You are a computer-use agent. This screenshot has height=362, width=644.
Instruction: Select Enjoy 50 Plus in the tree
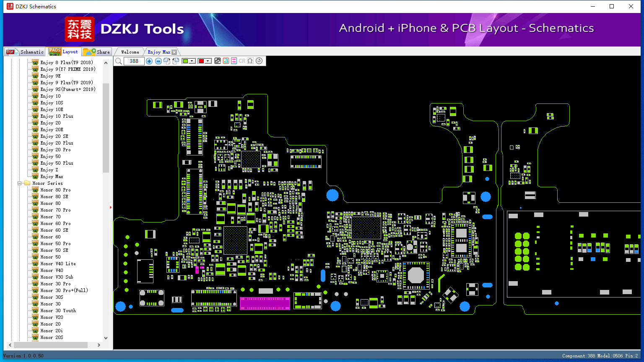[57, 163]
